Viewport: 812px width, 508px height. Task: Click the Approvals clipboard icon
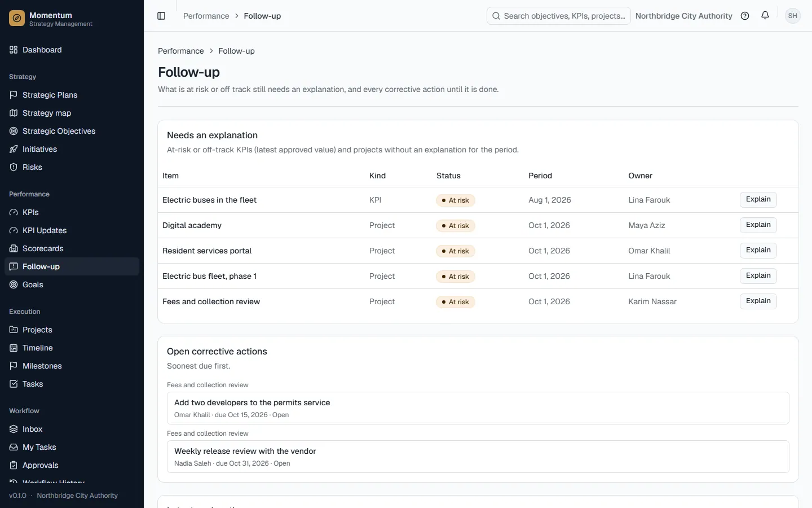tap(14, 465)
